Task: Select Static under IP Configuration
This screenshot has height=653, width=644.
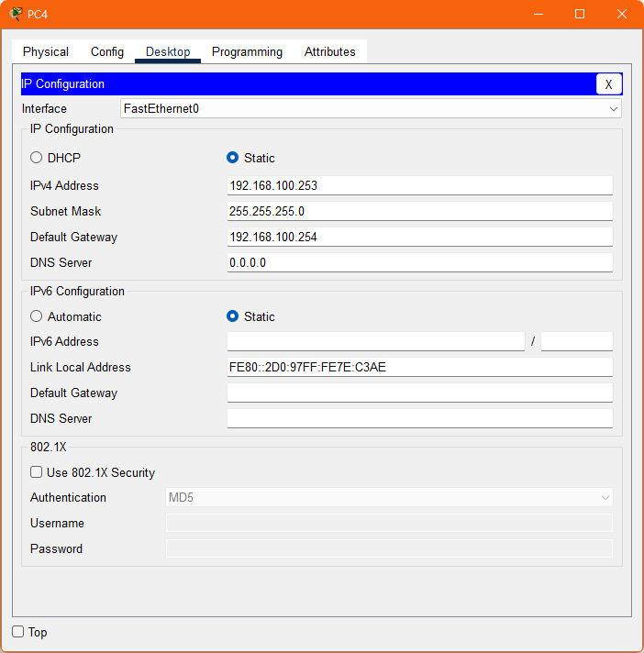Action: point(232,158)
